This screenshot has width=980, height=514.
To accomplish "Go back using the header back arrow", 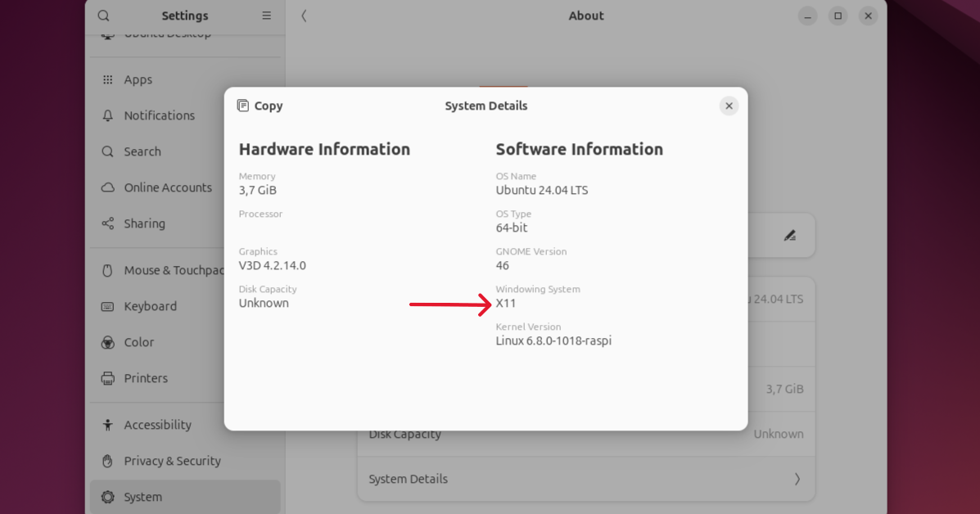I will click(304, 16).
